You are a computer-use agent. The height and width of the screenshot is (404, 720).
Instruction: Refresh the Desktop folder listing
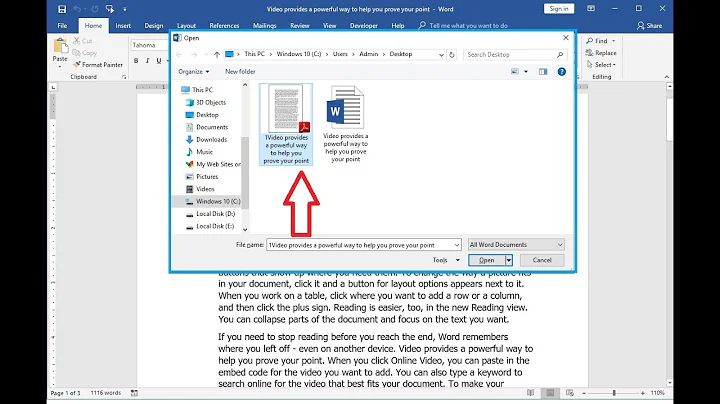(x=452, y=55)
